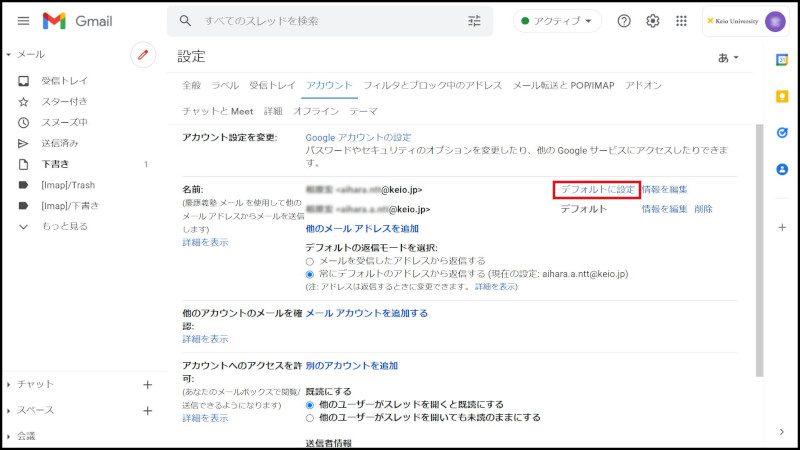This screenshot has height=450, width=800.
Task: Open the アクティブ status dropdown
Action: [x=558, y=21]
